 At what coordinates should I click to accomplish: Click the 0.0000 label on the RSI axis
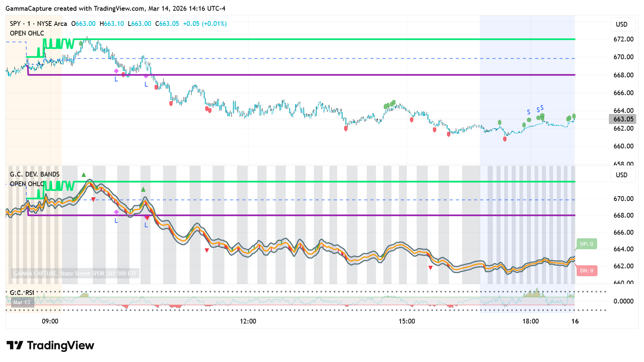click(624, 301)
